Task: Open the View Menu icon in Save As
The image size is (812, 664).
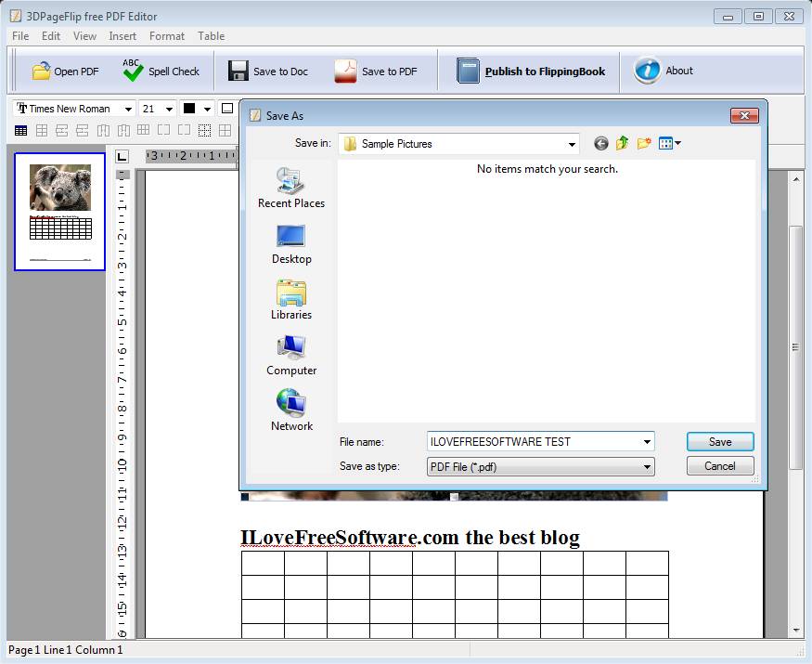Action: click(670, 143)
